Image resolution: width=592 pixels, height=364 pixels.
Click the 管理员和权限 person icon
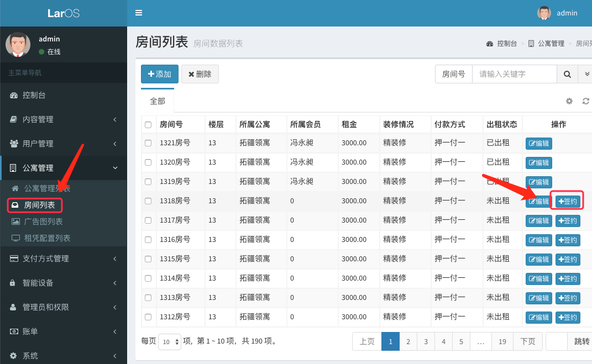coord(13,307)
